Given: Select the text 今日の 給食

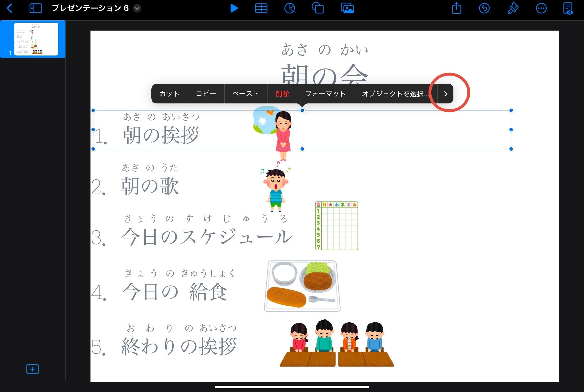Looking at the screenshot, I should [175, 292].
